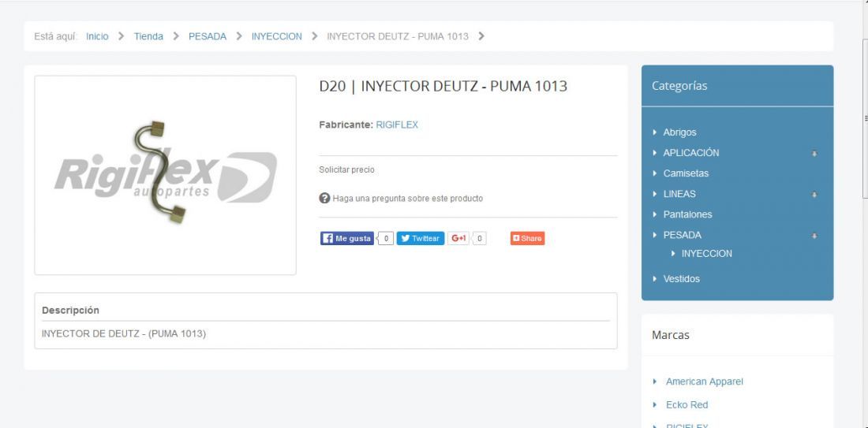Expand the LINEAS category arrow
Image resolution: width=868 pixels, height=428 pixels.
coord(814,195)
